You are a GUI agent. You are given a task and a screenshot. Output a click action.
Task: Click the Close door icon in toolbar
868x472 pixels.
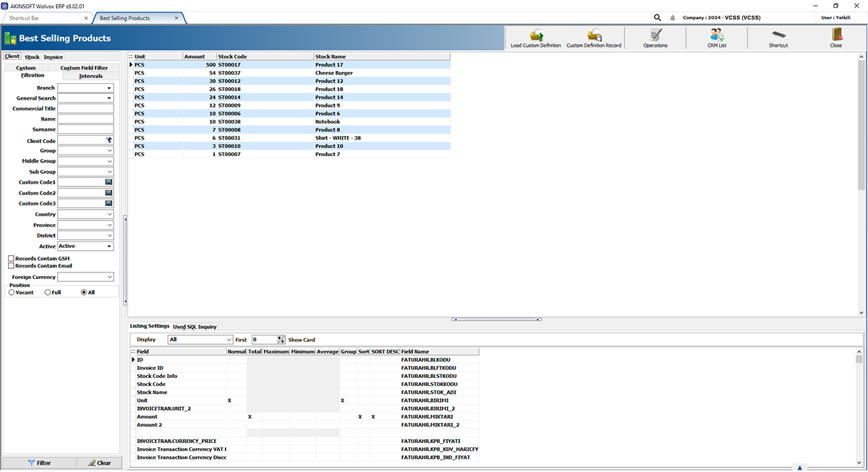836,35
